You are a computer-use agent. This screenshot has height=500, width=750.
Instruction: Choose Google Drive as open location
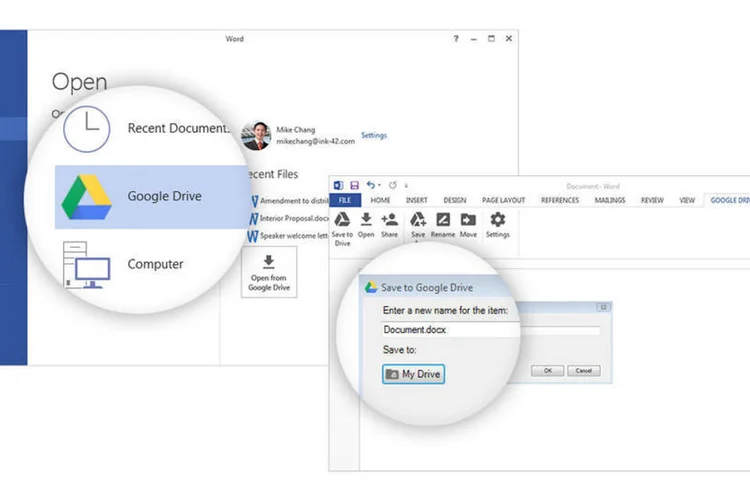click(153, 197)
